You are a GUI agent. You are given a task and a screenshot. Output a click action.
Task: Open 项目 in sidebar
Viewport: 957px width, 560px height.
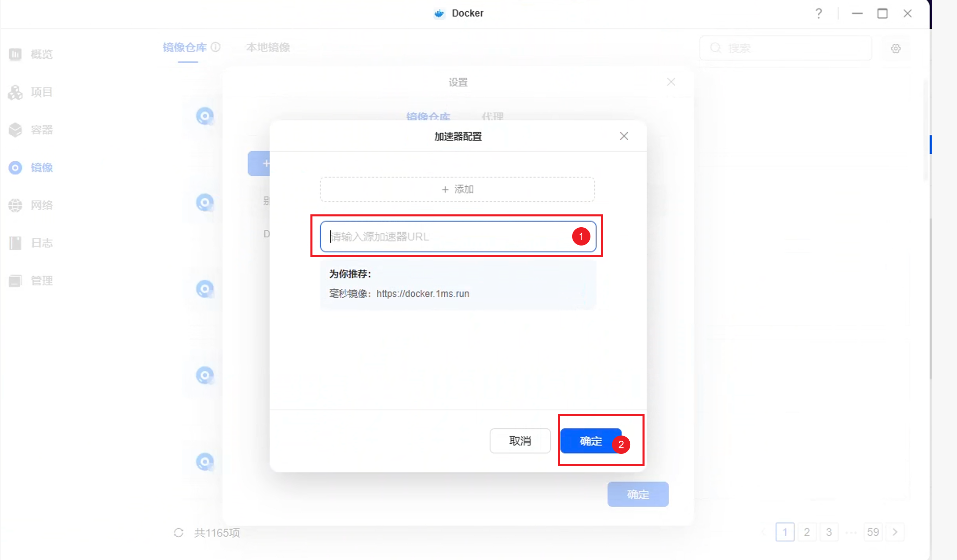tap(30, 92)
